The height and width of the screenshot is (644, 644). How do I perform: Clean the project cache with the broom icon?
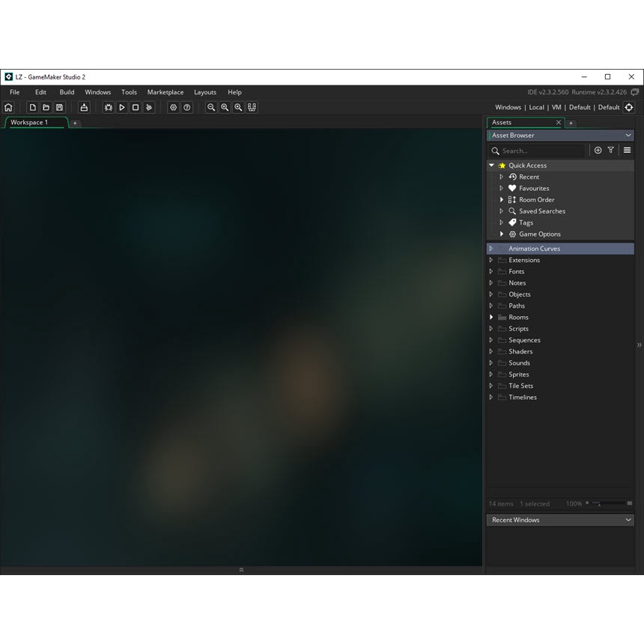point(148,107)
